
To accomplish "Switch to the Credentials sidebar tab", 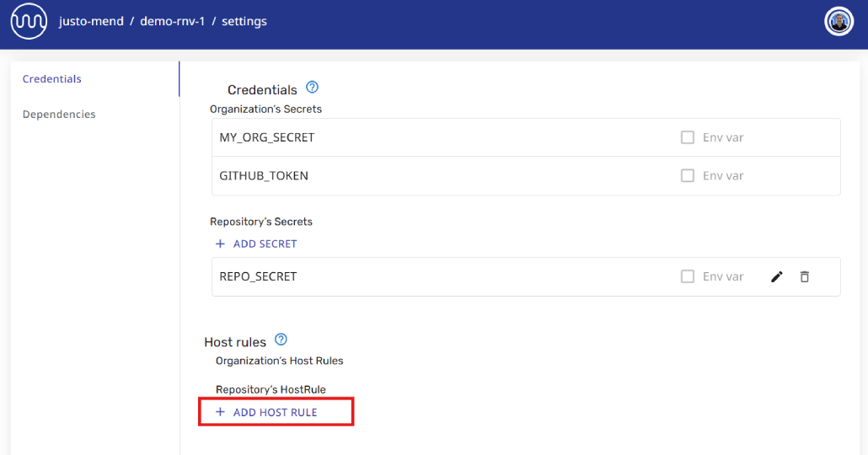I will pyautogui.click(x=52, y=78).
